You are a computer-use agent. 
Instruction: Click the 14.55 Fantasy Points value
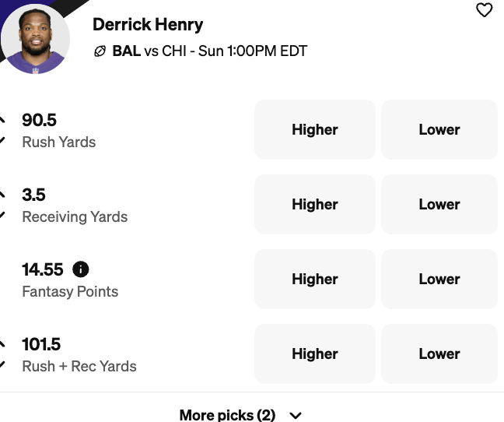pyautogui.click(x=43, y=269)
